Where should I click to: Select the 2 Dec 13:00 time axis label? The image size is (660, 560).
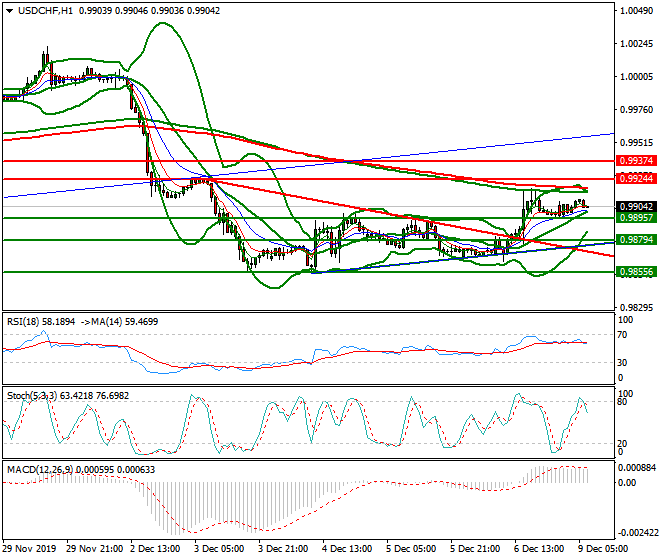click(156, 549)
